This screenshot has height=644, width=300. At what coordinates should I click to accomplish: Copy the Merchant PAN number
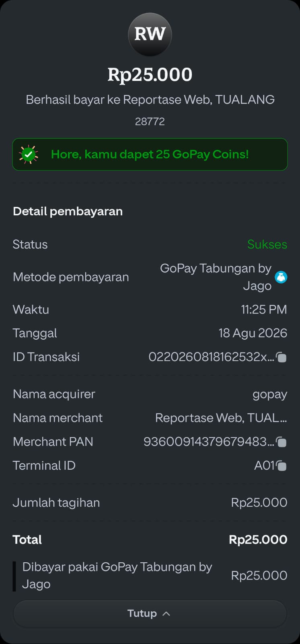[x=282, y=442]
